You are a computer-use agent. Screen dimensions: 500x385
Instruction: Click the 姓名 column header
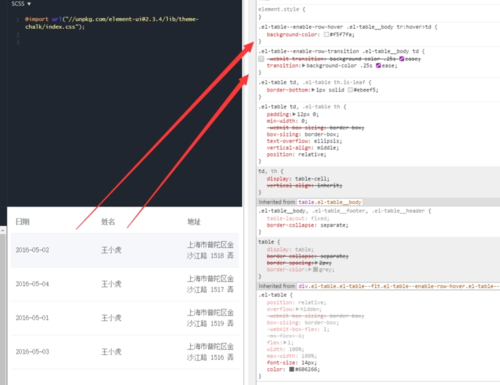point(108,222)
